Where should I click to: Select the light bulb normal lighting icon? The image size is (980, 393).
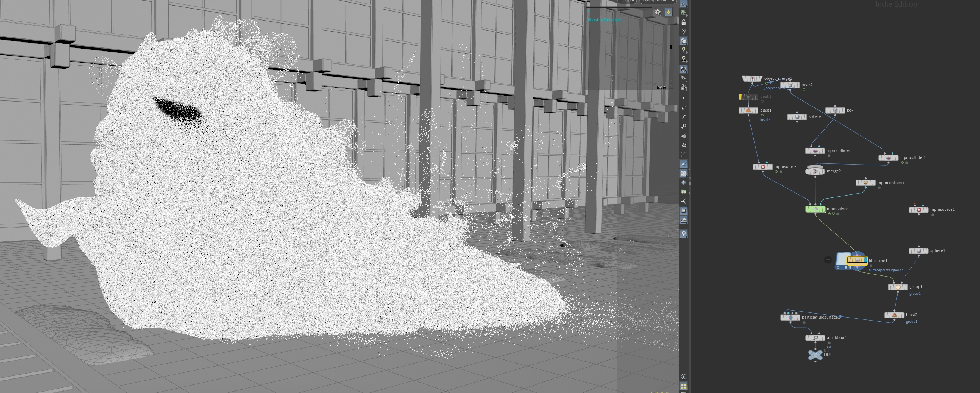(684, 50)
